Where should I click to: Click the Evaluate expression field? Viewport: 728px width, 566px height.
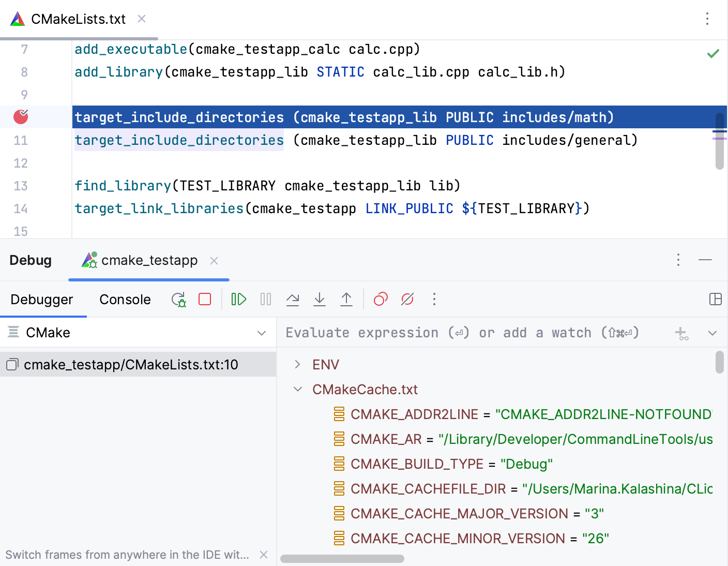tap(465, 333)
